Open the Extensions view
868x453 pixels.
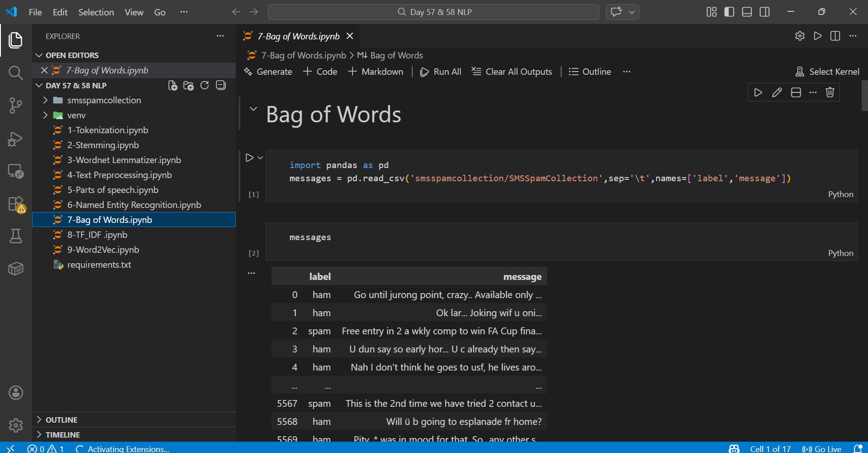(15, 203)
